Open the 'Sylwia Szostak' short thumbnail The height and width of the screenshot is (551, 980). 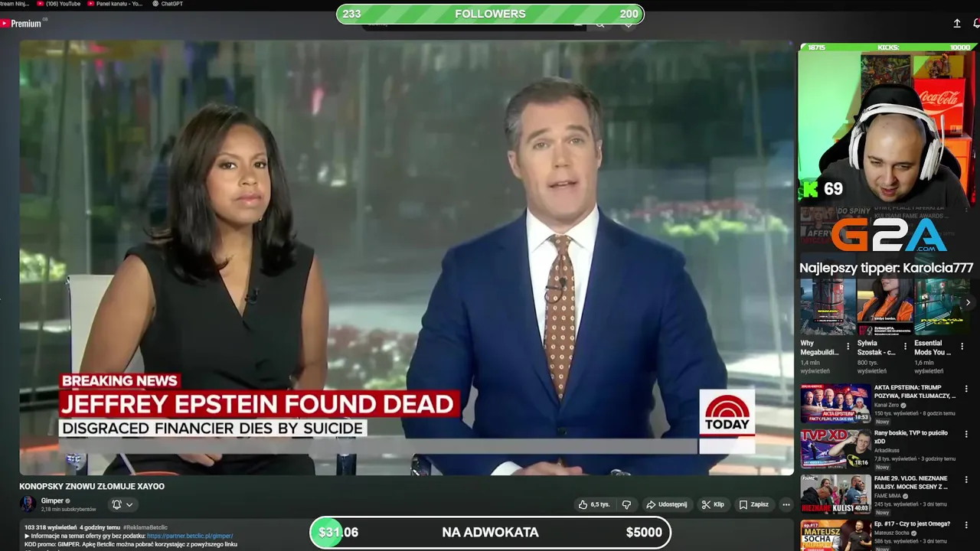pyautogui.click(x=884, y=307)
